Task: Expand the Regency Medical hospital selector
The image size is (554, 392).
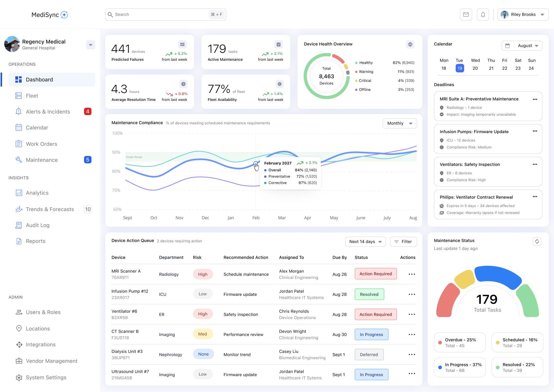Action: click(x=90, y=45)
